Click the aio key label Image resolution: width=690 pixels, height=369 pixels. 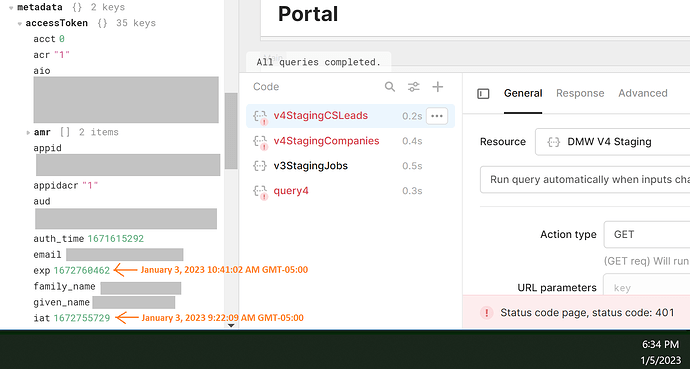[x=42, y=71]
